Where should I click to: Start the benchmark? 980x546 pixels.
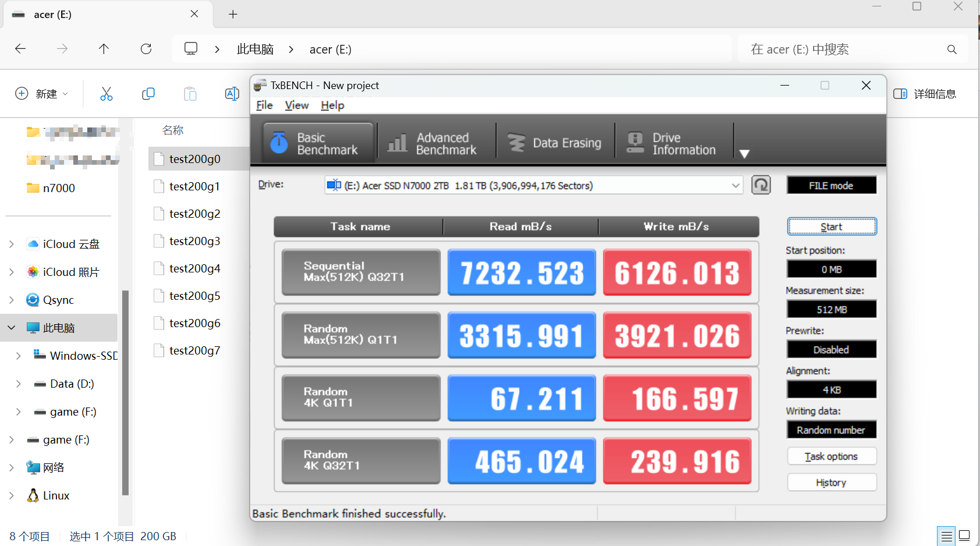(832, 226)
